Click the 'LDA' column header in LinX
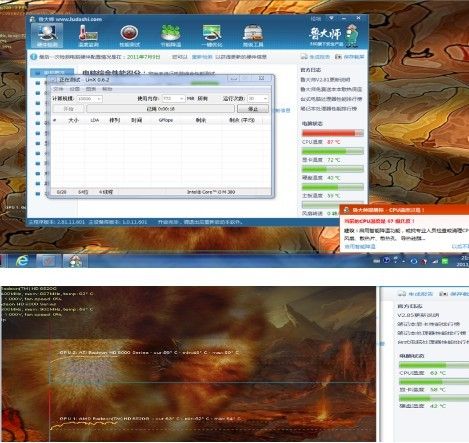469x443 pixels. click(95, 120)
